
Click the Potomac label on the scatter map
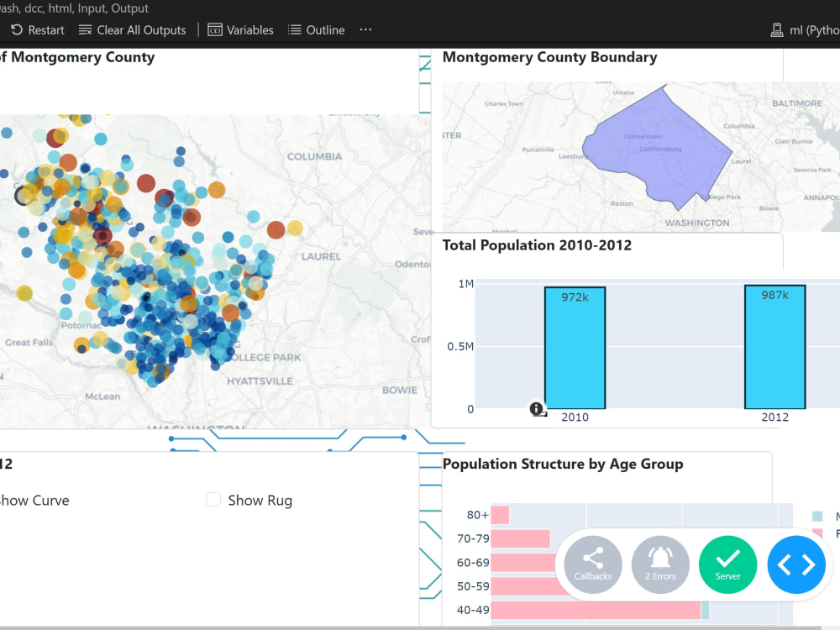coord(81,325)
